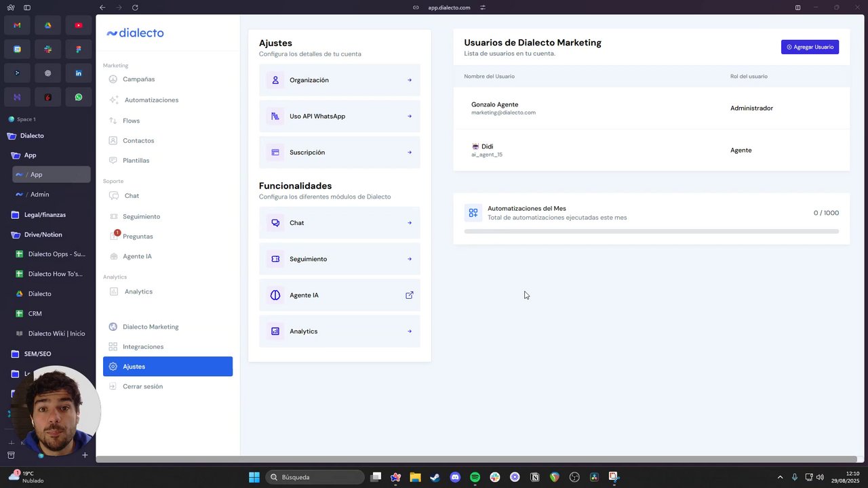The image size is (868, 488).
Task: Open Agente IA in left sidebar
Action: [137, 256]
